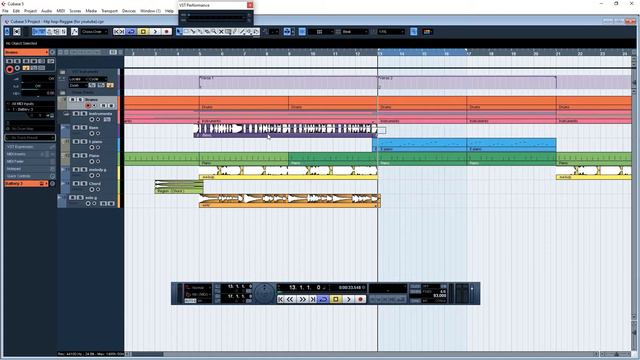Open the MIDI Fader inspector section
The width and height of the screenshot is (640, 360).
(30, 161)
